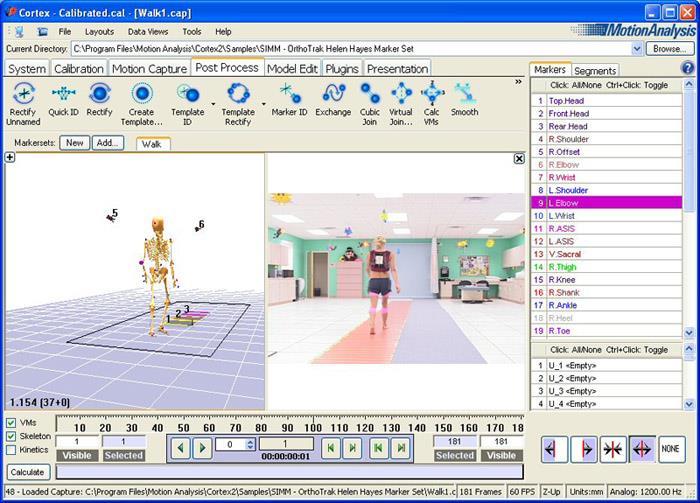700x503 pixels.
Task: Open the Virtual Join tool
Action: pos(401,104)
